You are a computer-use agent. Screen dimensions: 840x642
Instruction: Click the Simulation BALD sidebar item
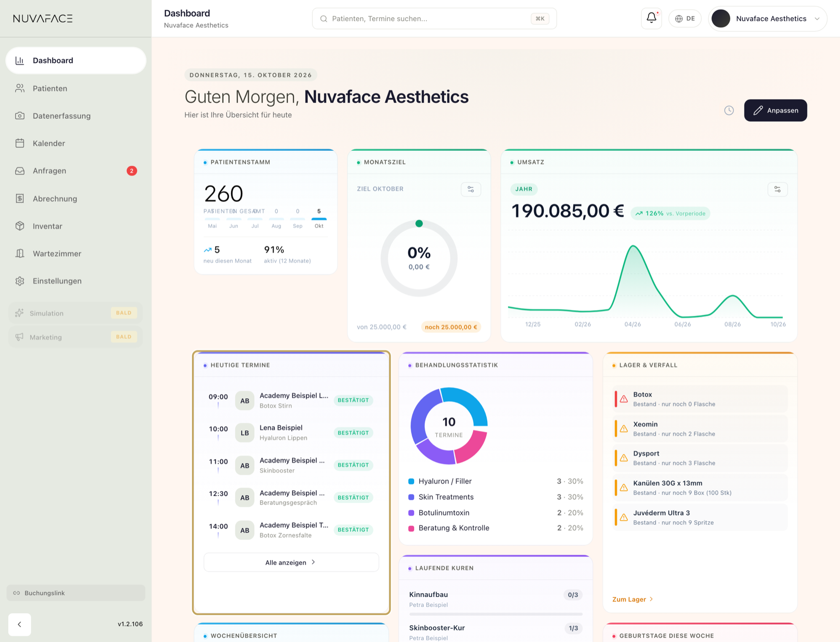point(76,313)
